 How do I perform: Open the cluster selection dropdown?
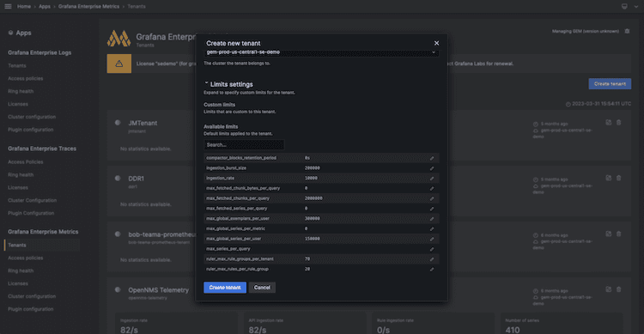click(321, 52)
